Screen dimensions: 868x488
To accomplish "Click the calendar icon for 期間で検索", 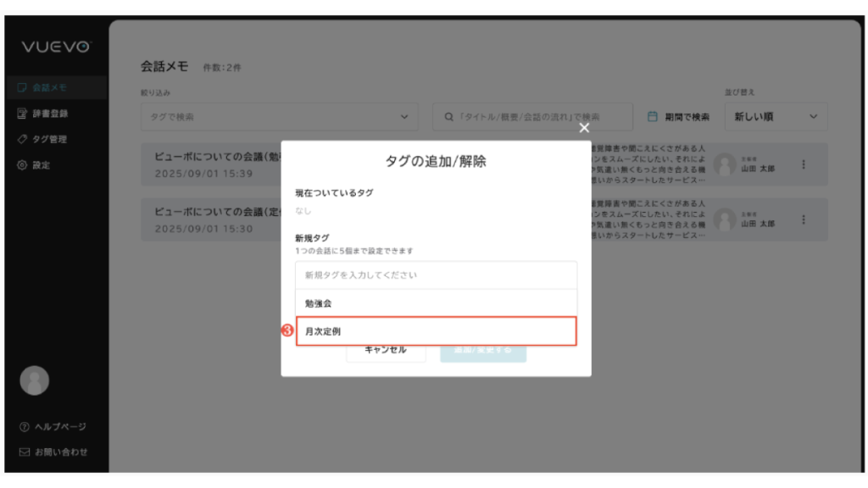I will click(653, 117).
